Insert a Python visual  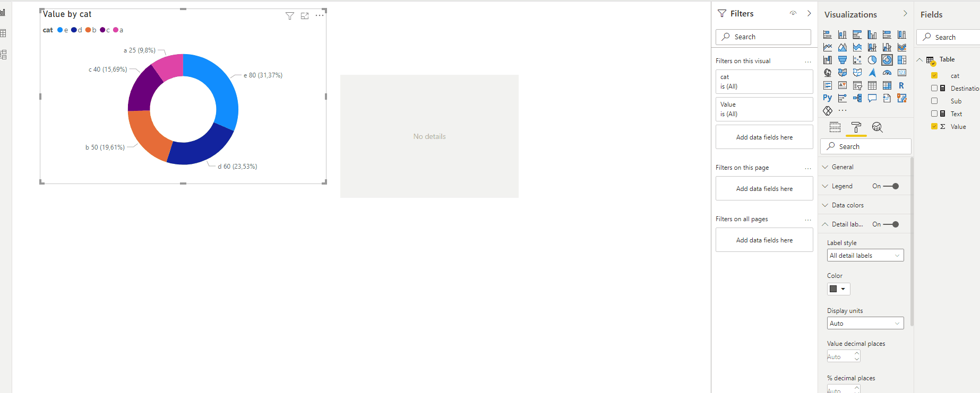(x=828, y=98)
